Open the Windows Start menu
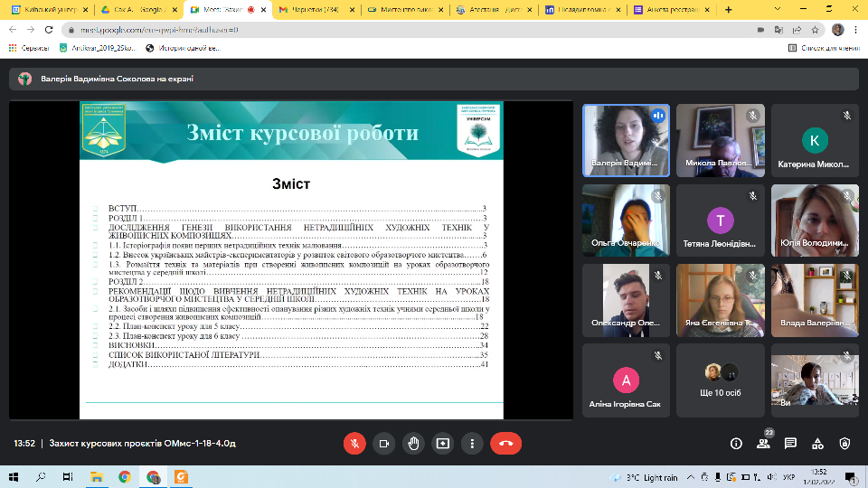 pos(14,476)
